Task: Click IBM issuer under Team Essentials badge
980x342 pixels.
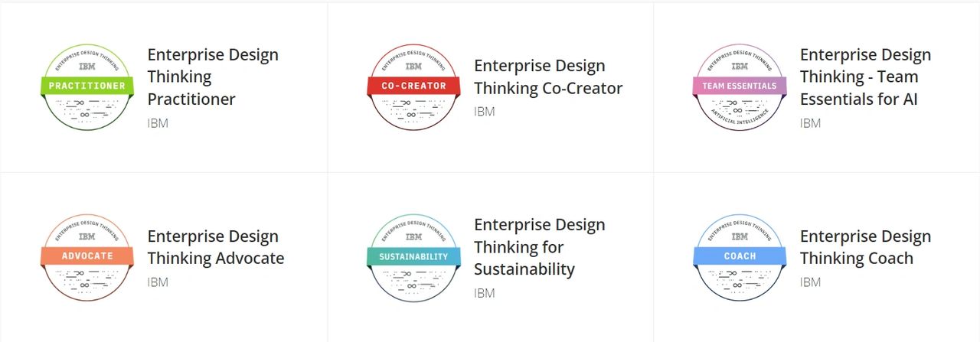Action: (x=810, y=123)
